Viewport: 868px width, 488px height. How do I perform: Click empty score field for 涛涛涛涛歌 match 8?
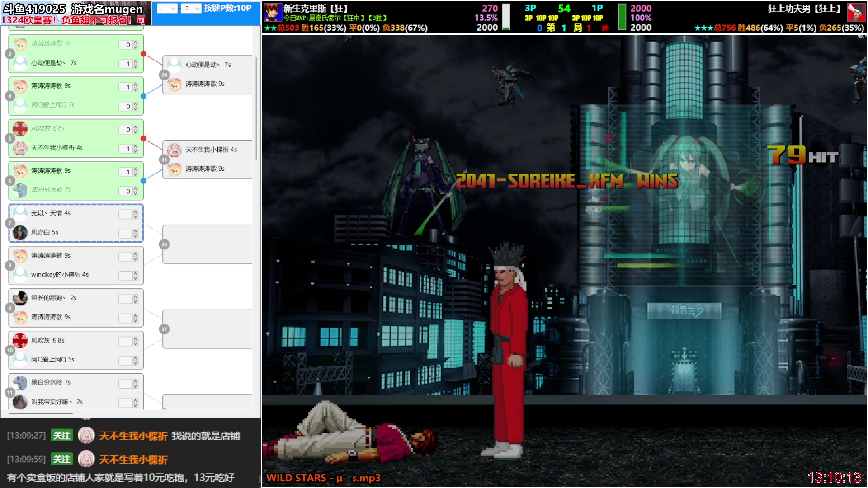pos(125,257)
